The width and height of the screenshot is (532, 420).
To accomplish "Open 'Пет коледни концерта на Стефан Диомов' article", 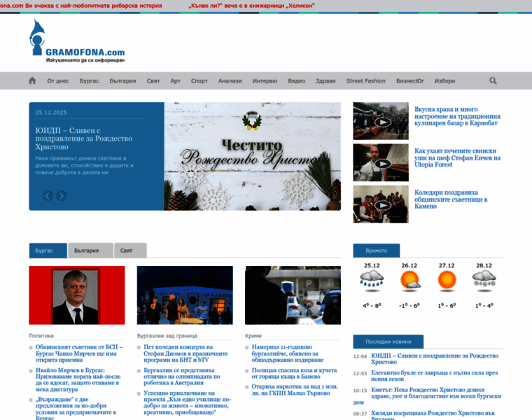I will click(x=185, y=353).
